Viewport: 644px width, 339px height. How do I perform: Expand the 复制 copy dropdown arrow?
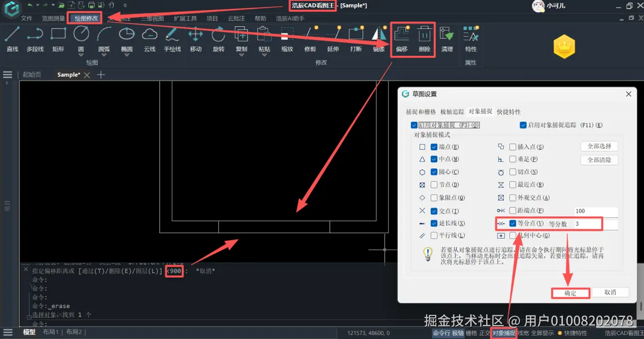pos(241,55)
